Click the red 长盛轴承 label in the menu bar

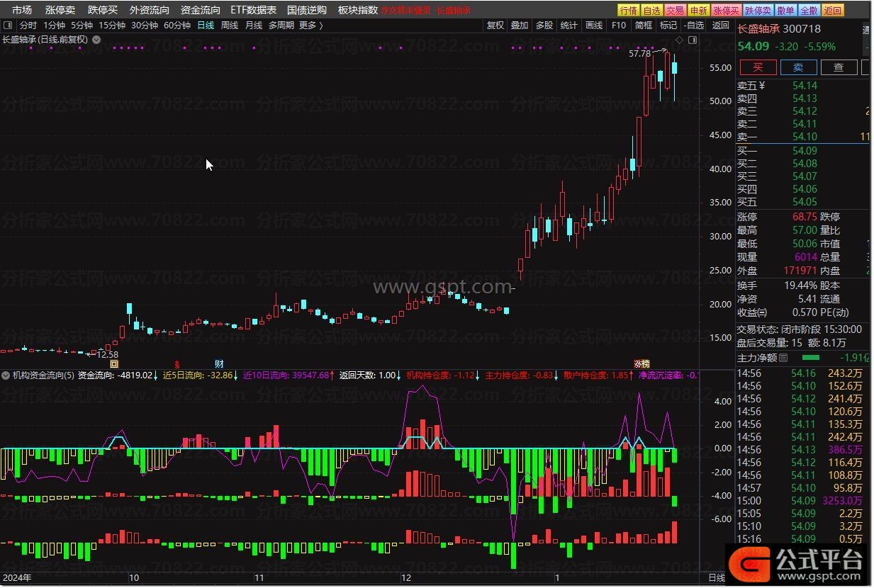coord(454,10)
